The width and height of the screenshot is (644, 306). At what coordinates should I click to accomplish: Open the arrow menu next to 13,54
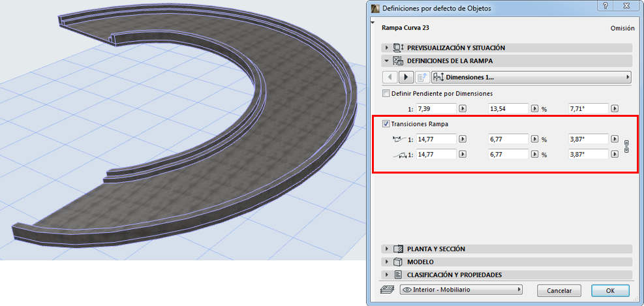pyautogui.click(x=535, y=109)
